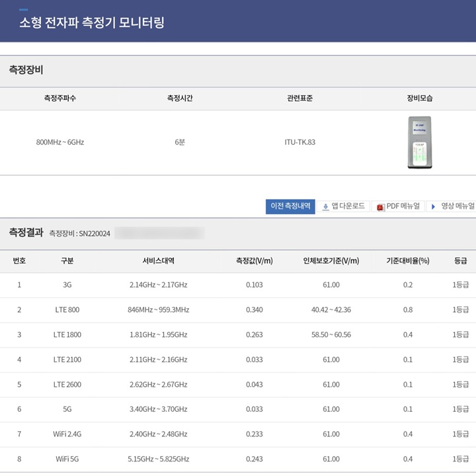Select the LTE 2600 row label
476x476 pixels.
tap(67, 384)
